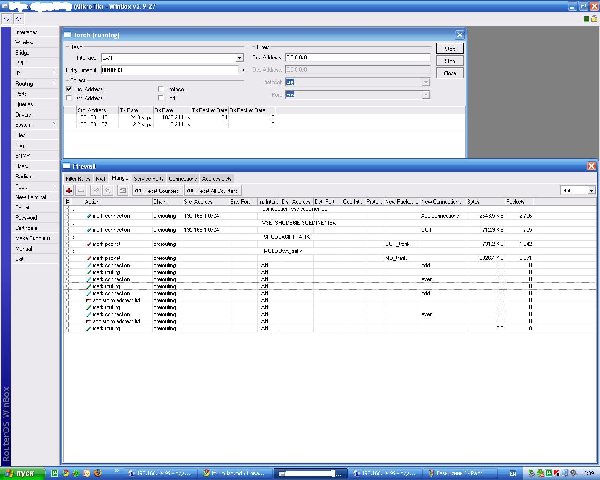Viewport: 600px width, 480px height.
Task: Click the Disable rule cross icon
Action: pos(107,189)
